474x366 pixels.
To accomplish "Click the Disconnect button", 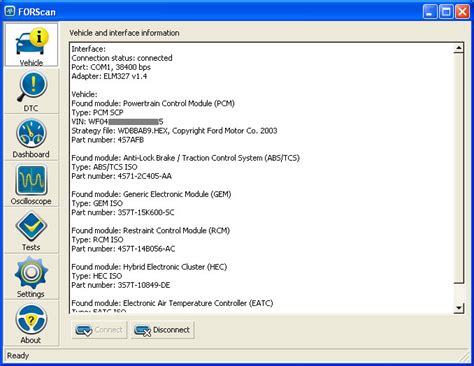I will click(163, 330).
